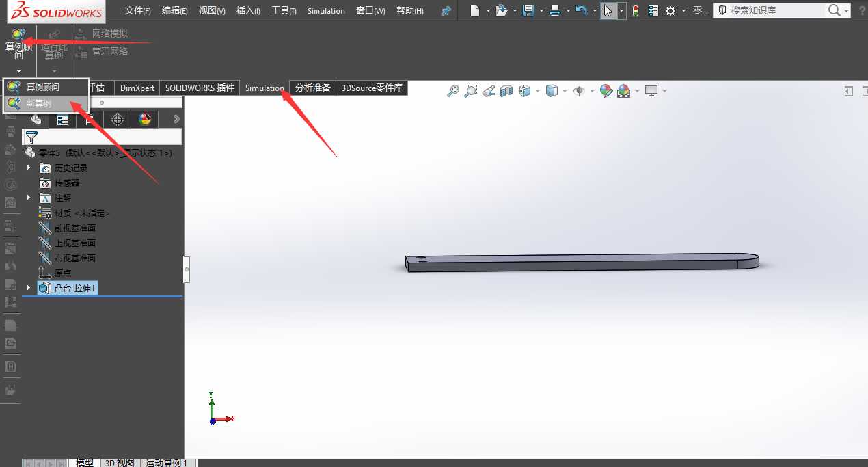
Task: Expand the Undo dropdown arrow
Action: [x=594, y=12]
